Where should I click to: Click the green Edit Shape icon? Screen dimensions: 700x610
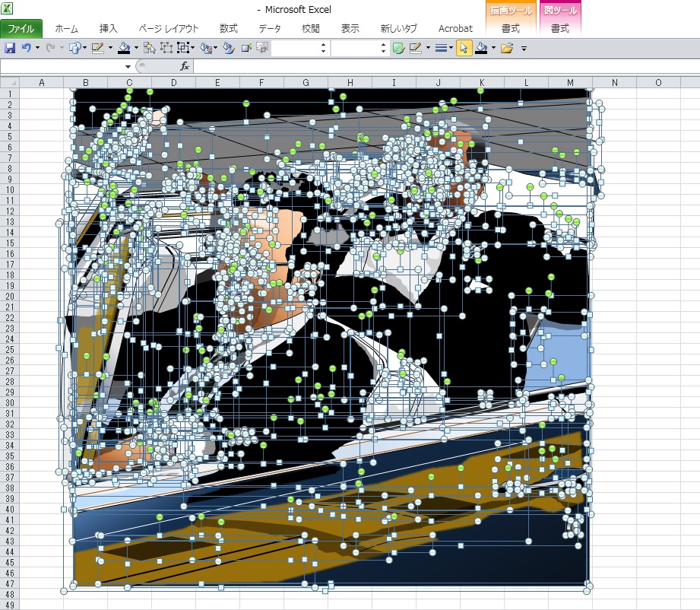coord(398,48)
